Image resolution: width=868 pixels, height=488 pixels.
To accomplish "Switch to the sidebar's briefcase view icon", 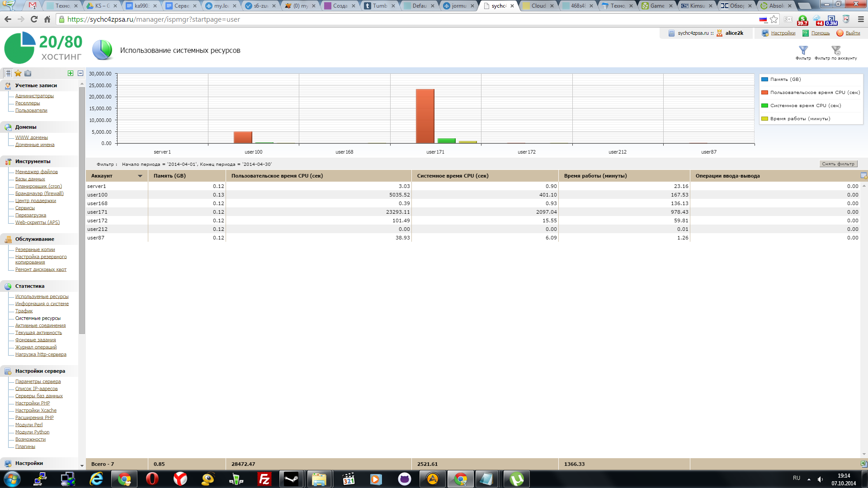I will 28,73.
